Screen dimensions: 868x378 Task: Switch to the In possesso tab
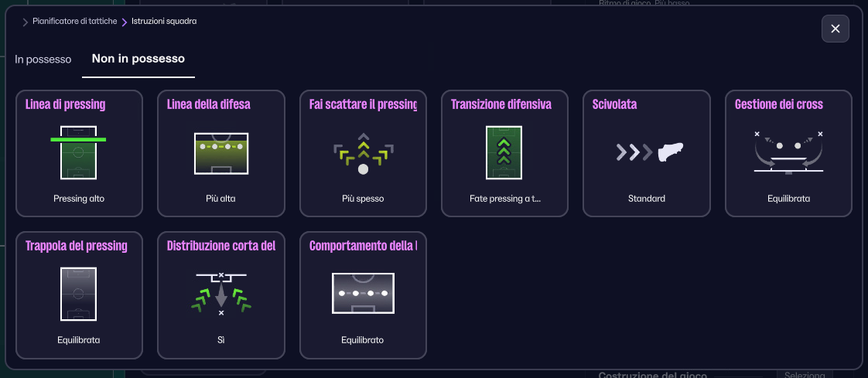43,59
